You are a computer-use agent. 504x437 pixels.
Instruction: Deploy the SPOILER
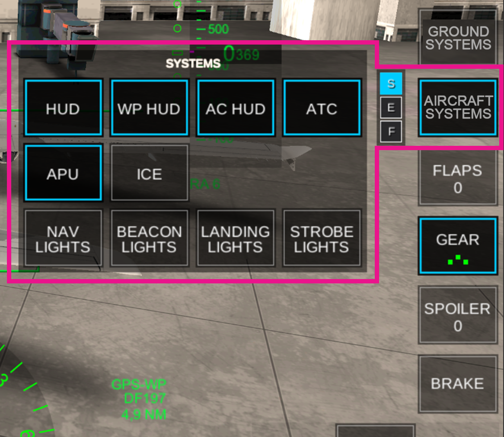pyautogui.click(x=457, y=315)
